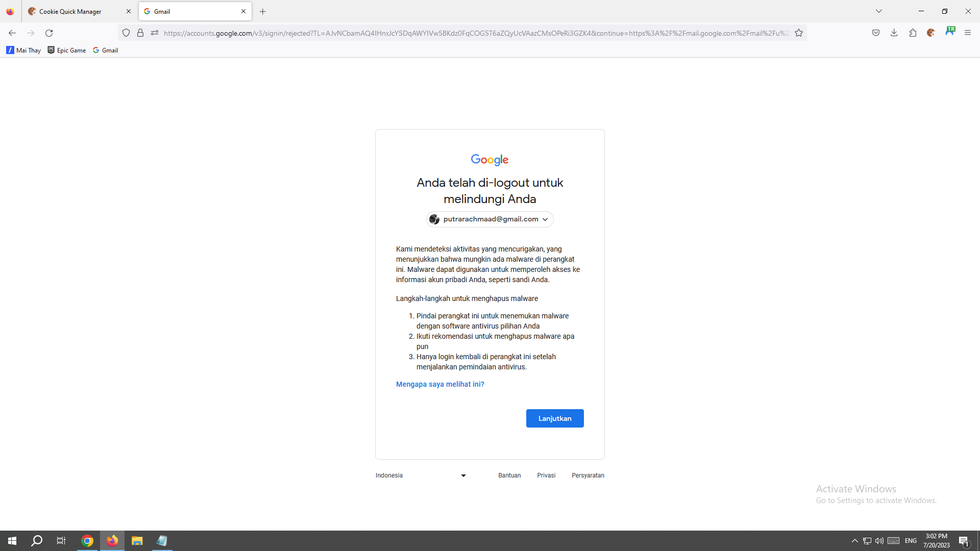The image size is (980, 551).
Task: Open the touch keyboard tray icon
Action: pos(893,541)
